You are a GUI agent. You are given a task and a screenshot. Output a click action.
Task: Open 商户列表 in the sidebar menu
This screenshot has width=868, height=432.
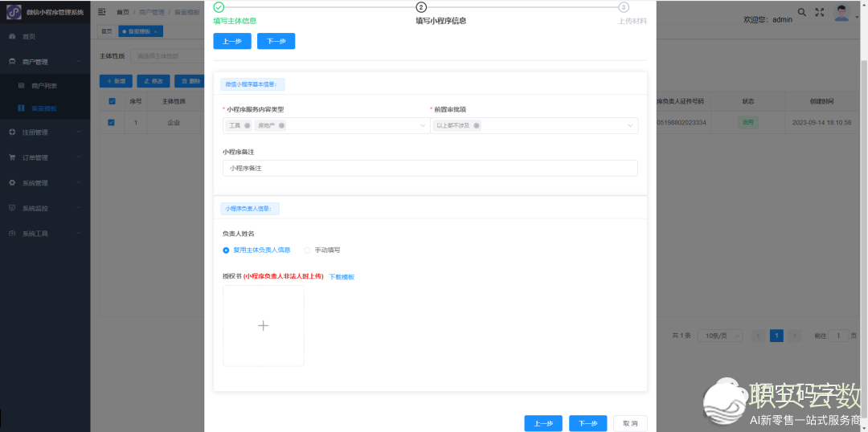coord(44,85)
